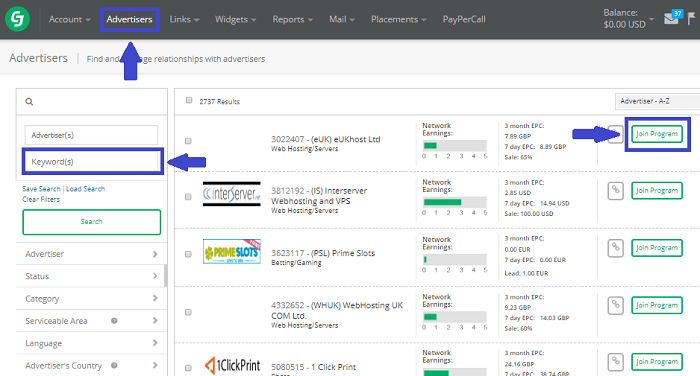The height and width of the screenshot is (376, 700).
Task: Click the CJ green logo icon
Action: click(17, 19)
